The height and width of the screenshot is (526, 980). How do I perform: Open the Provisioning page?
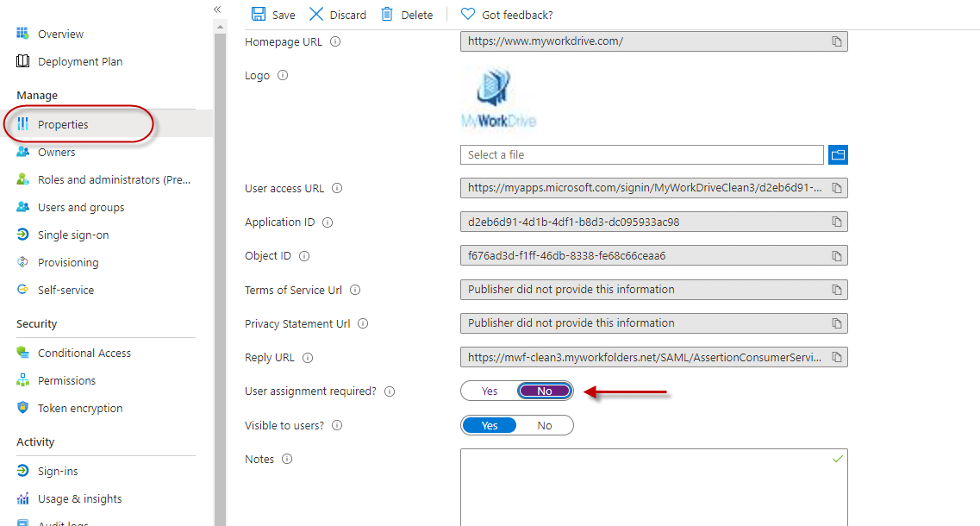click(x=68, y=262)
